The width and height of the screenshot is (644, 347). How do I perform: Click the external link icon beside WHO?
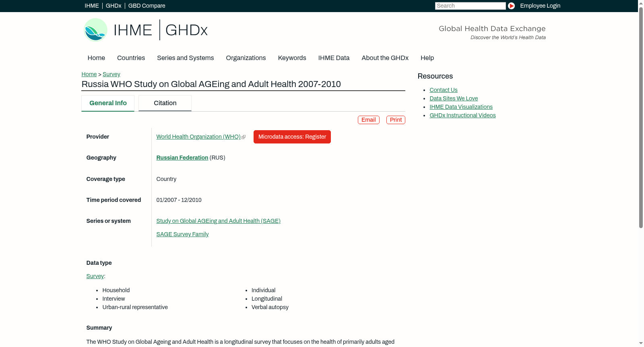tap(244, 137)
